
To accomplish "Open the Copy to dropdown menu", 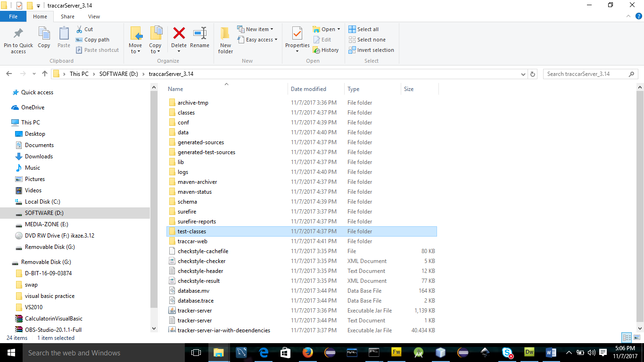I will [155, 40].
